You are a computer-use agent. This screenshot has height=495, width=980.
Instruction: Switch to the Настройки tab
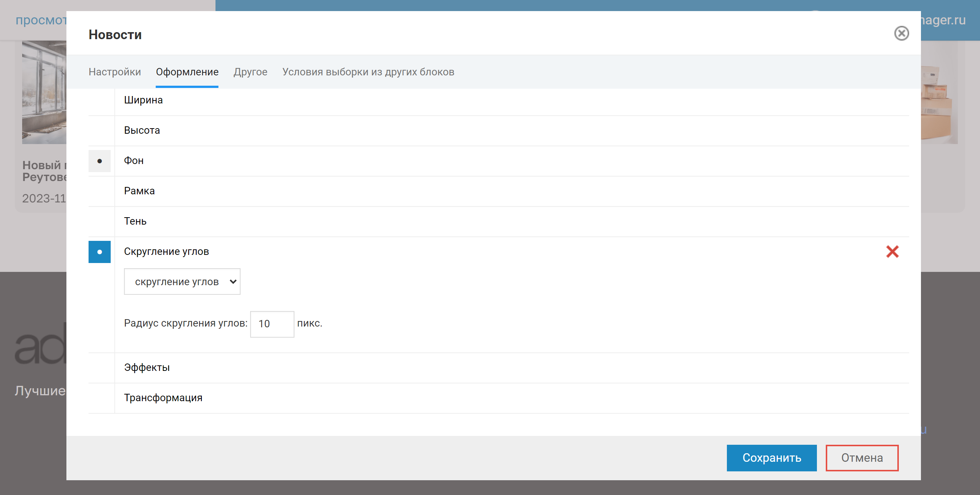pos(114,72)
